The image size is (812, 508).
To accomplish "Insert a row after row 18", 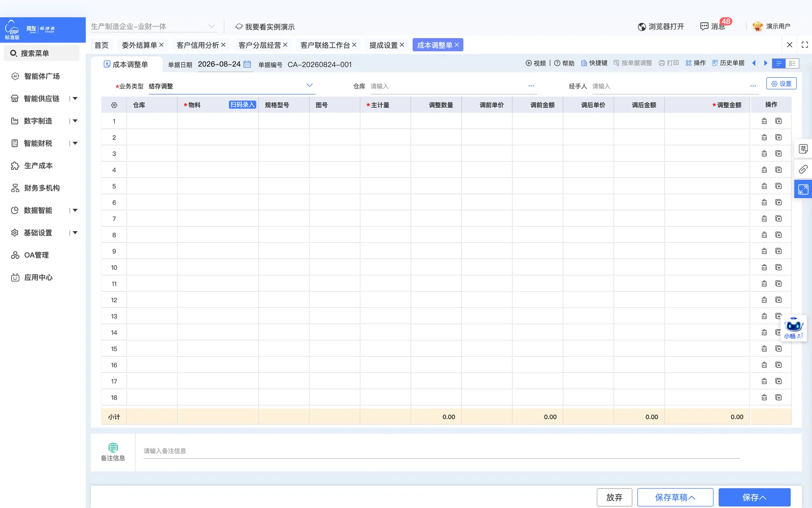I will (x=779, y=397).
